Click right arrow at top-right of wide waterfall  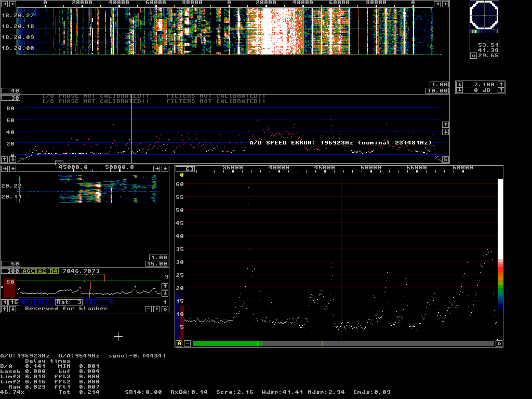(x=437, y=4)
